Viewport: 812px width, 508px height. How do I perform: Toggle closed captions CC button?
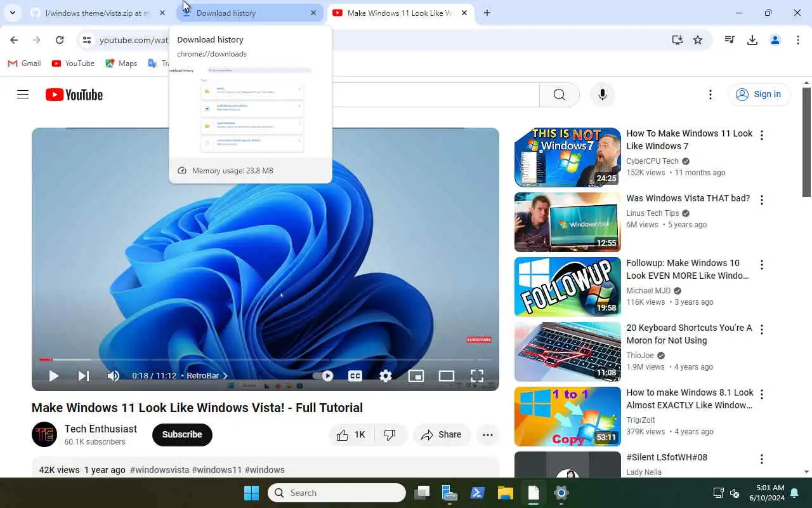tap(355, 376)
